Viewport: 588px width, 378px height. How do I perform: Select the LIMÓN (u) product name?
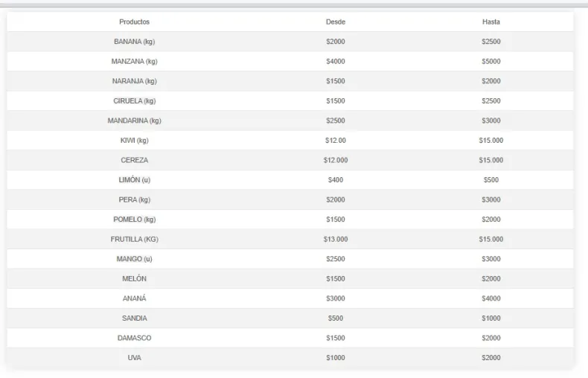134,179
